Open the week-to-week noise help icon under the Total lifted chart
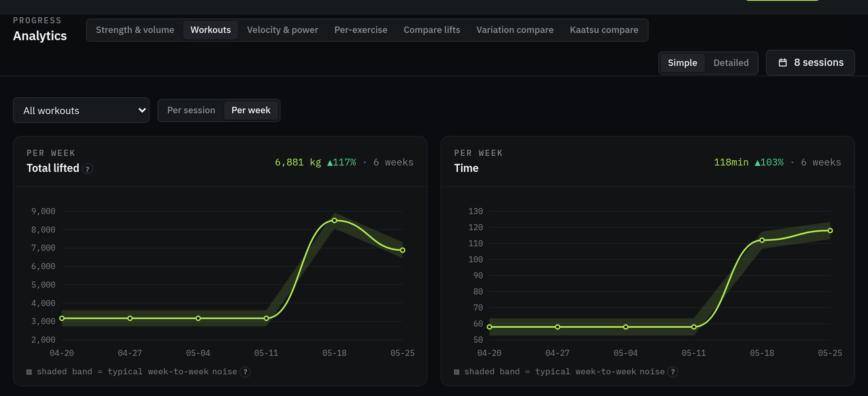This screenshot has height=396, width=868. coord(245,372)
